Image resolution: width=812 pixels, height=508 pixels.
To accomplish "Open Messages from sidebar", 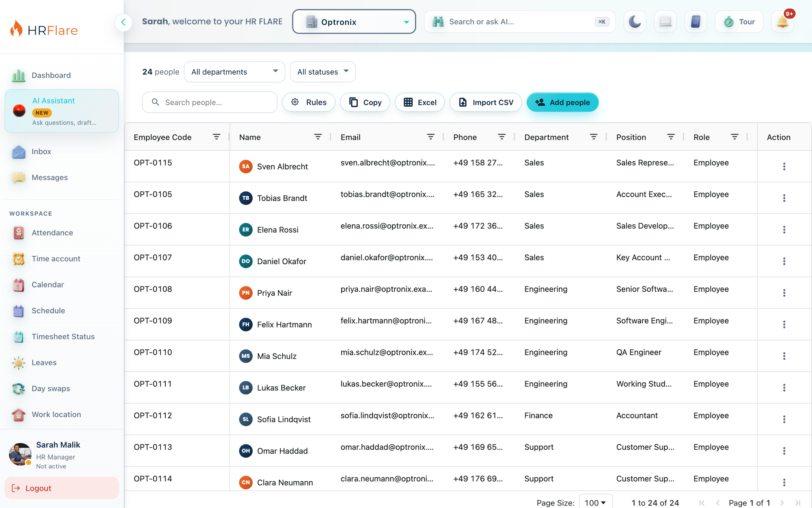I will pyautogui.click(x=61, y=177).
